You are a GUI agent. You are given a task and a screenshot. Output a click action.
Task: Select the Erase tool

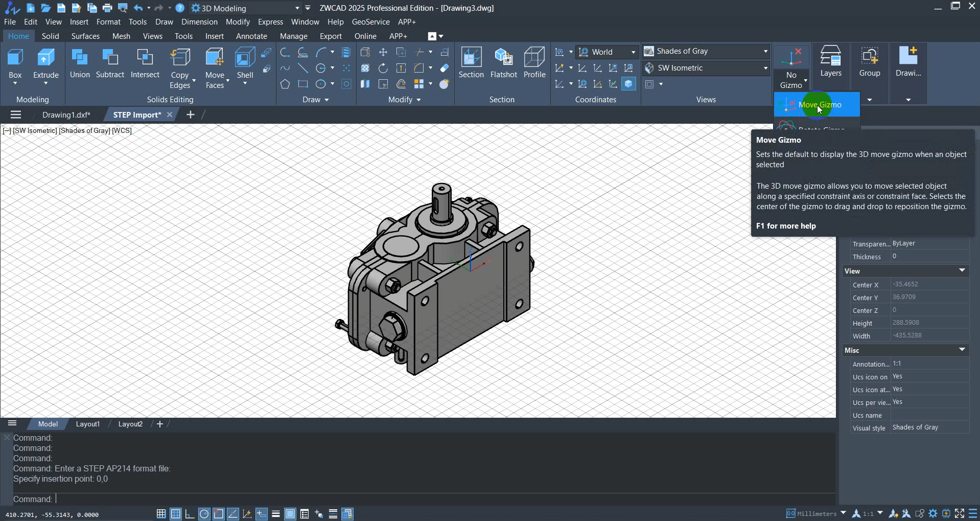(444, 68)
